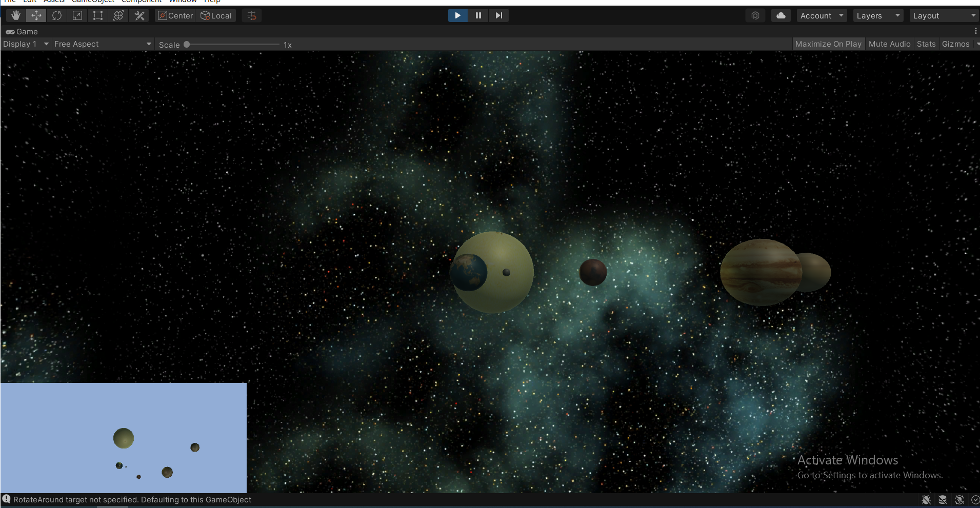Open the Free Aspect ratio dropdown

[103, 44]
